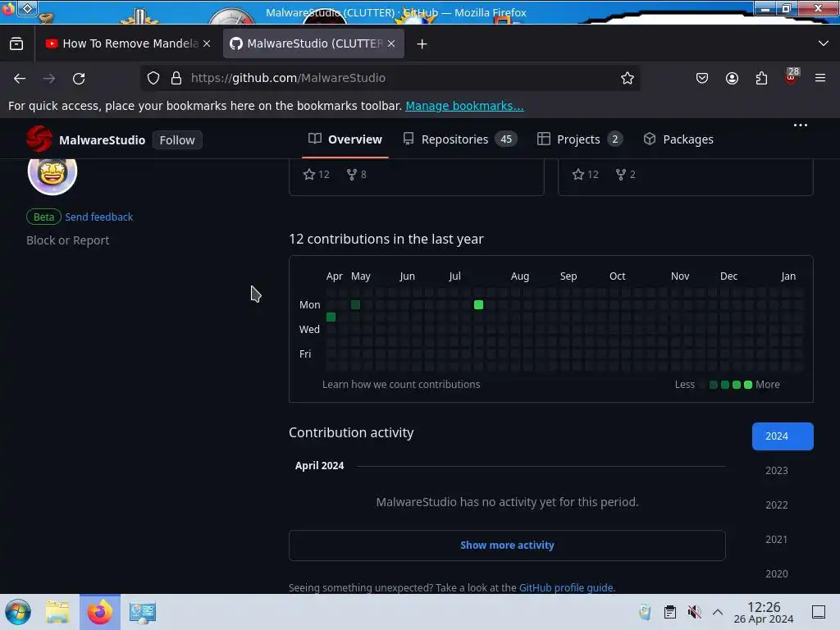This screenshot has height=630, width=840.
Task: Select year 2020 in contribution activity
Action: click(x=777, y=573)
